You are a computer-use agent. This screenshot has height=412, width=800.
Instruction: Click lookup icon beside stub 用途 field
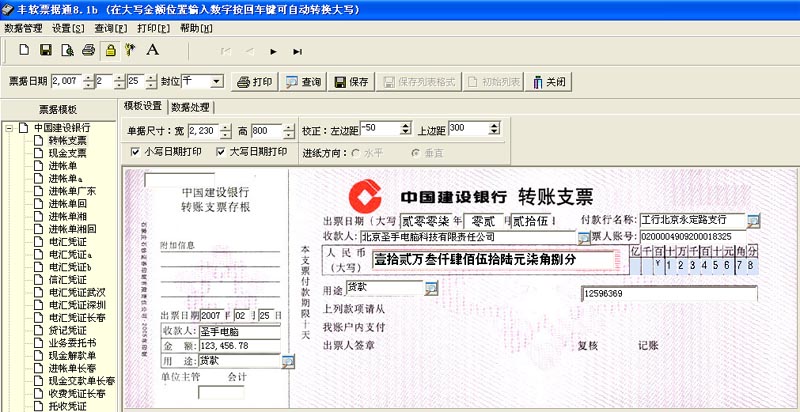click(288, 361)
